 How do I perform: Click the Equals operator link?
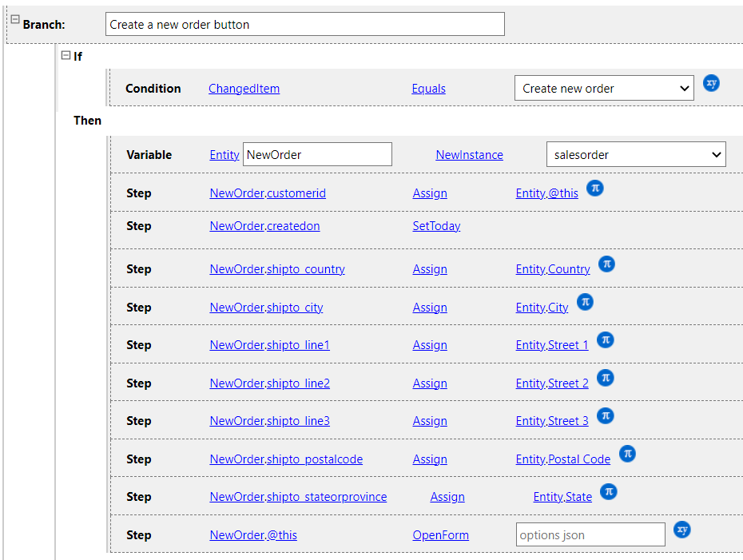(428, 89)
